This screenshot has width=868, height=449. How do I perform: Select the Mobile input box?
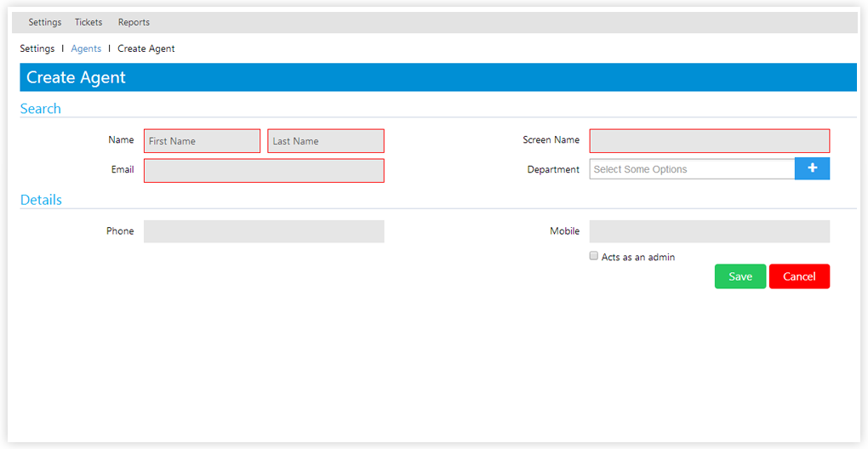coord(709,231)
